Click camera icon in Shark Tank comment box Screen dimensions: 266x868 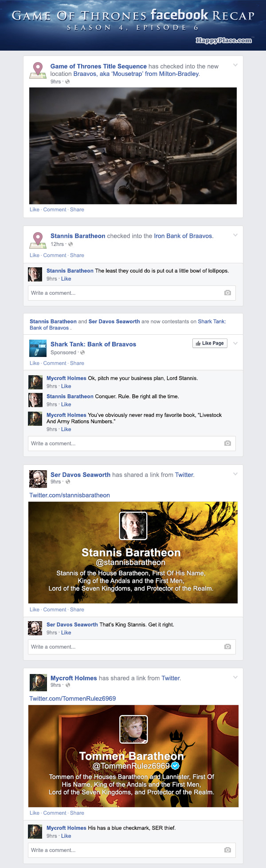click(x=227, y=444)
